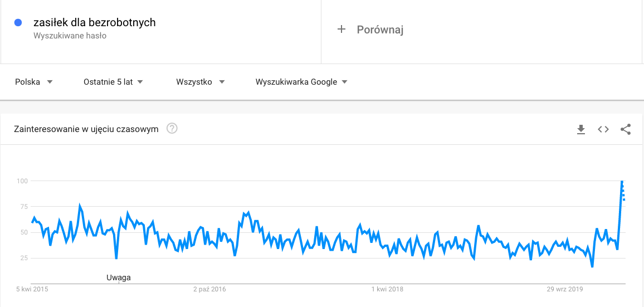The width and height of the screenshot is (644, 307).
Task: Click the 29 wrz 2019 axis date label
Action: (x=565, y=289)
